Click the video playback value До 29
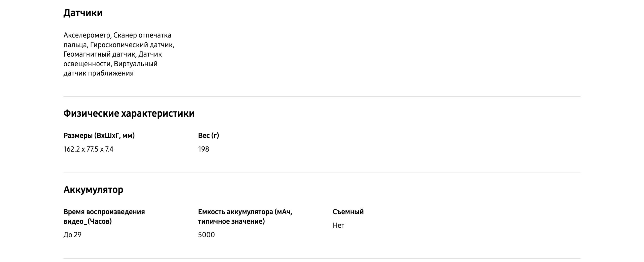Screen dimensions: 644x262 72,235
